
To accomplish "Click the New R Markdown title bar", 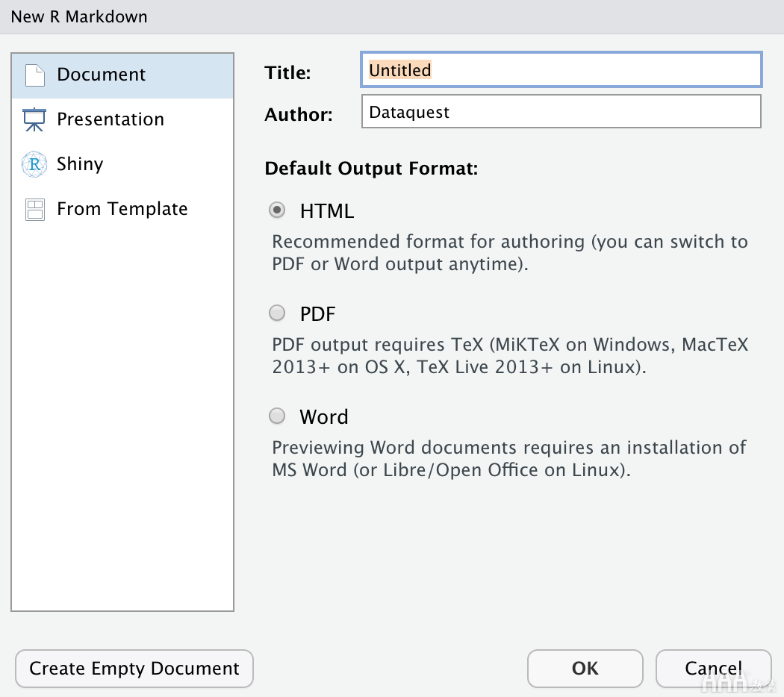I will (392, 17).
